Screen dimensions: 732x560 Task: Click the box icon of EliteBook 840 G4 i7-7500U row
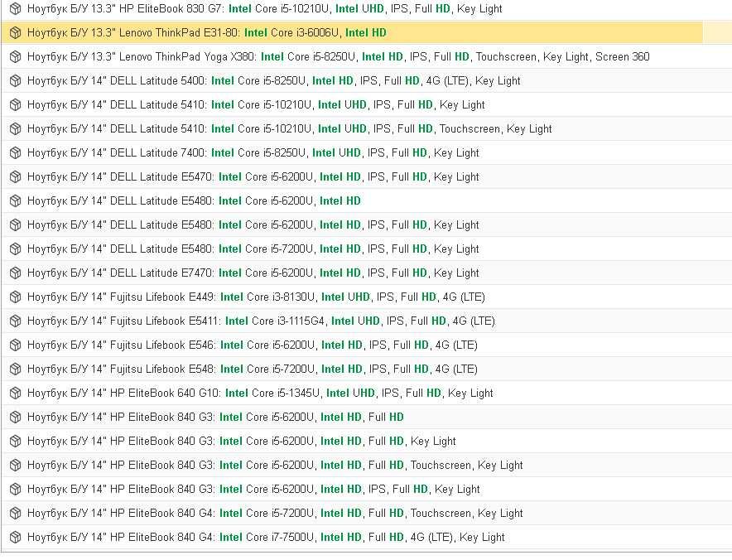click(x=16, y=537)
